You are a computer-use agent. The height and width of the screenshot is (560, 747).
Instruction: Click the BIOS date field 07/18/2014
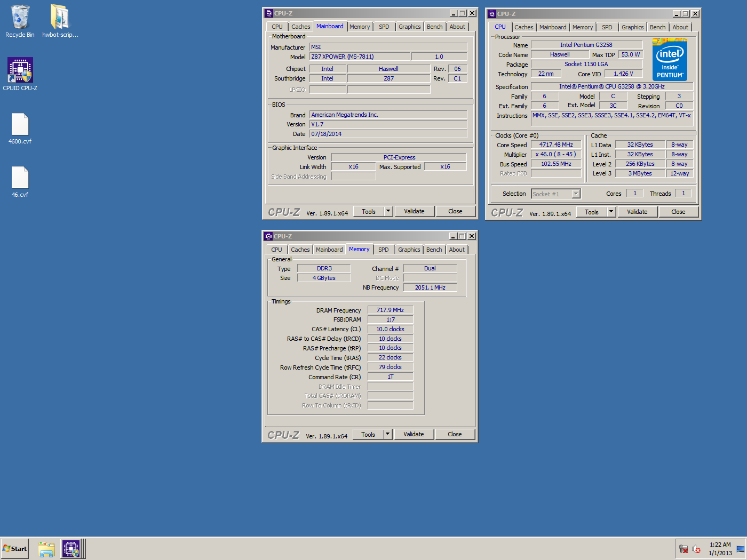[x=388, y=134]
